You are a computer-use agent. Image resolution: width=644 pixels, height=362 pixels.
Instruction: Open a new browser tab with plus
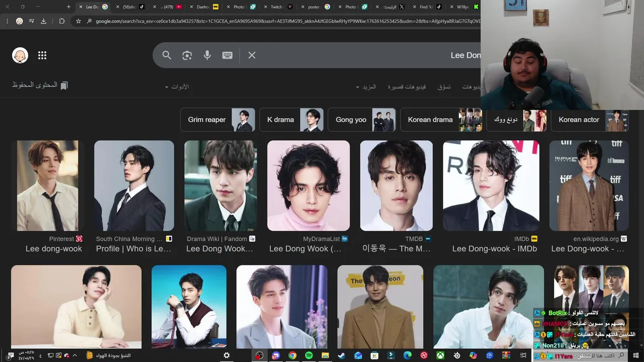(x=68, y=7)
